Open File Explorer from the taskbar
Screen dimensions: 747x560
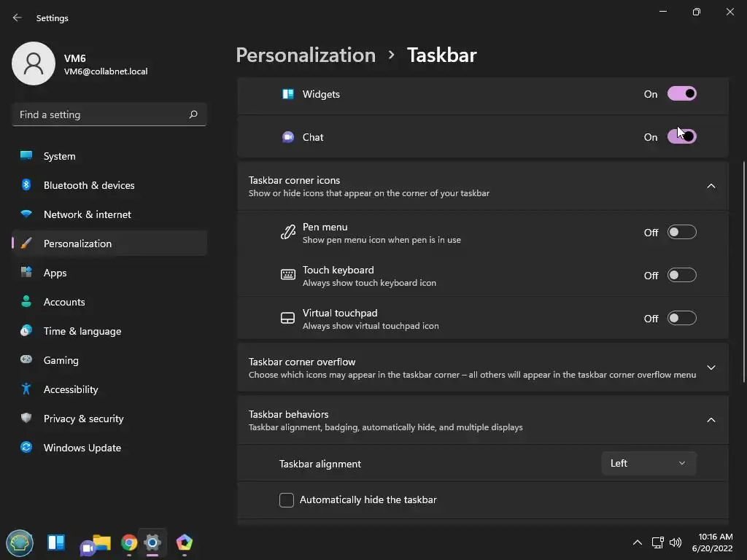click(x=102, y=542)
